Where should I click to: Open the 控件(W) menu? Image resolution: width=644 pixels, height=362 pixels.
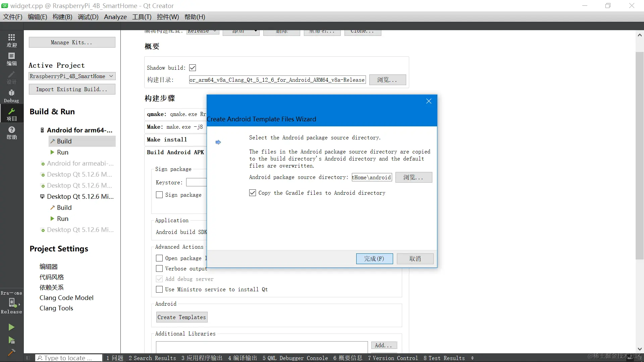pos(168,17)
